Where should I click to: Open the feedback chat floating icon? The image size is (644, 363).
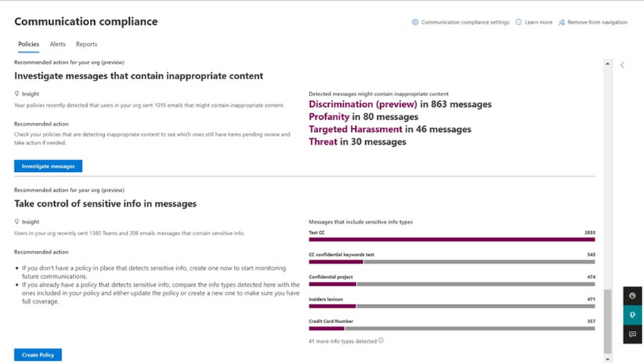tap(633, 334)
